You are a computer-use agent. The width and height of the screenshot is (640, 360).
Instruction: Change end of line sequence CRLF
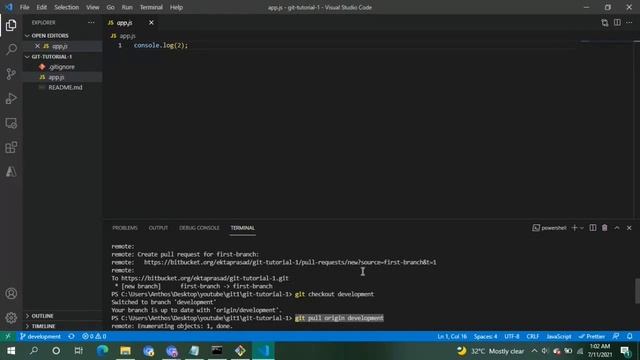[x=533, y=336]
